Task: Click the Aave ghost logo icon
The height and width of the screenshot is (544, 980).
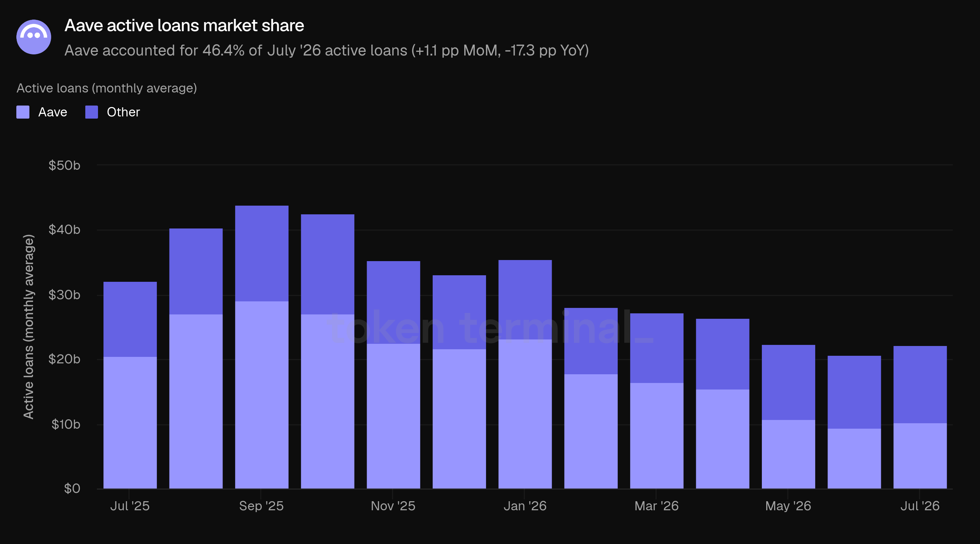Action: pos(34,37)
